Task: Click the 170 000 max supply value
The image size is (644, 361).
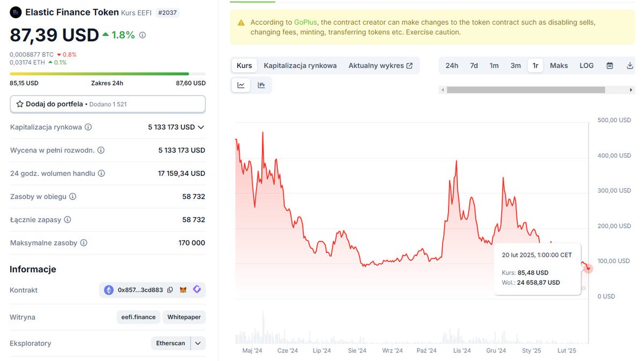Action: [x=192, y=243]
